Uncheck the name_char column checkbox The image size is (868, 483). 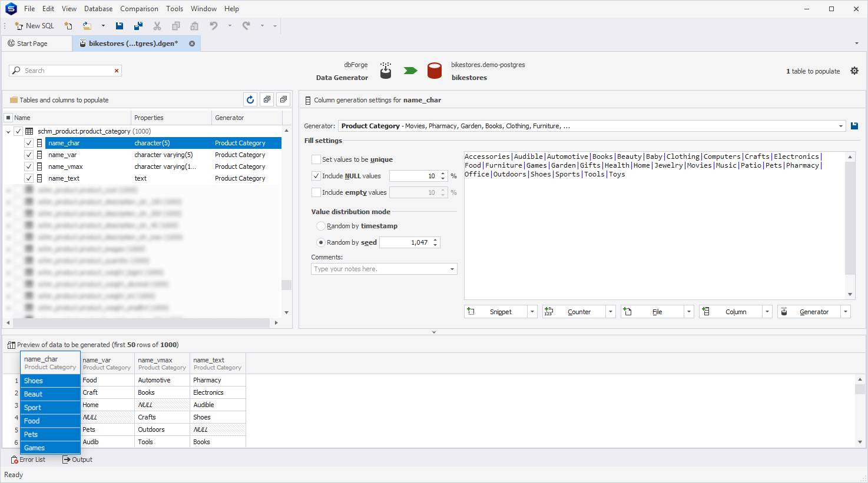(28, 143)
